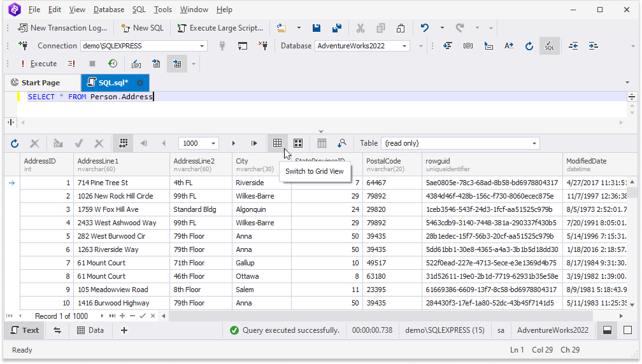Click the Undo arrow icon
Image resolution: width=642 pixels, height=364 pixels.
click(425, 28)
